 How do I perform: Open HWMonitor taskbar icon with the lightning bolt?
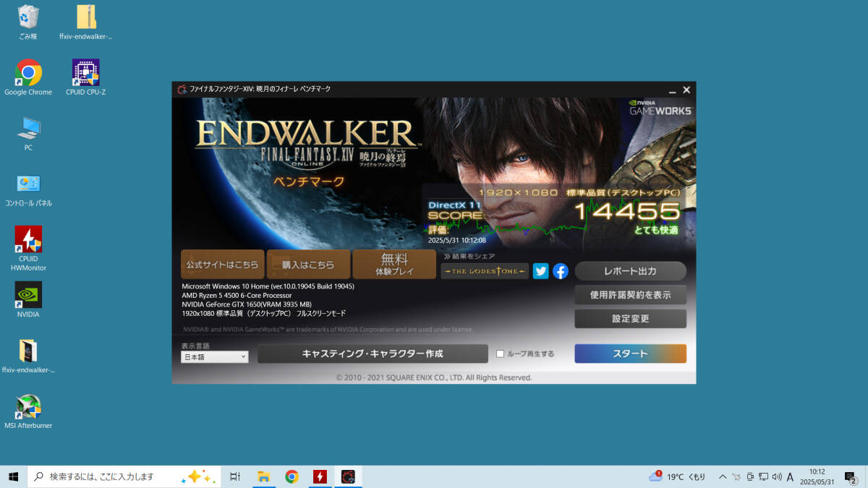click(320, 476)
